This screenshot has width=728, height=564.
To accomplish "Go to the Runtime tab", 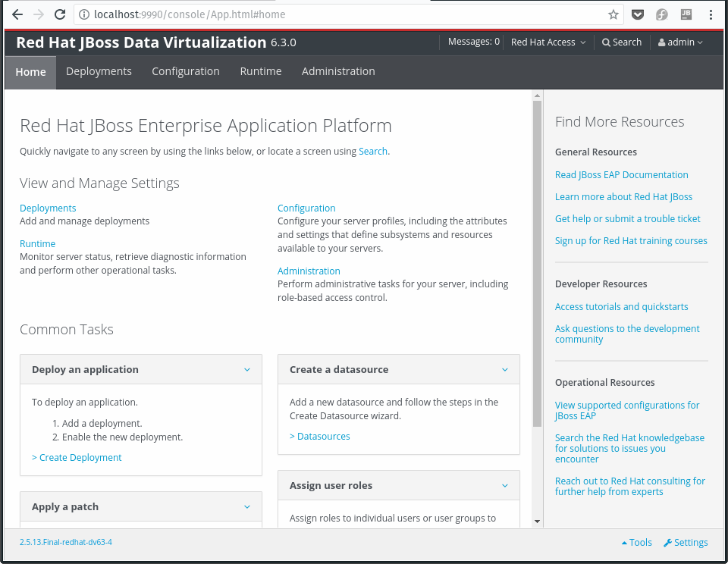I will pyautogui.click(x=261, y=71).
